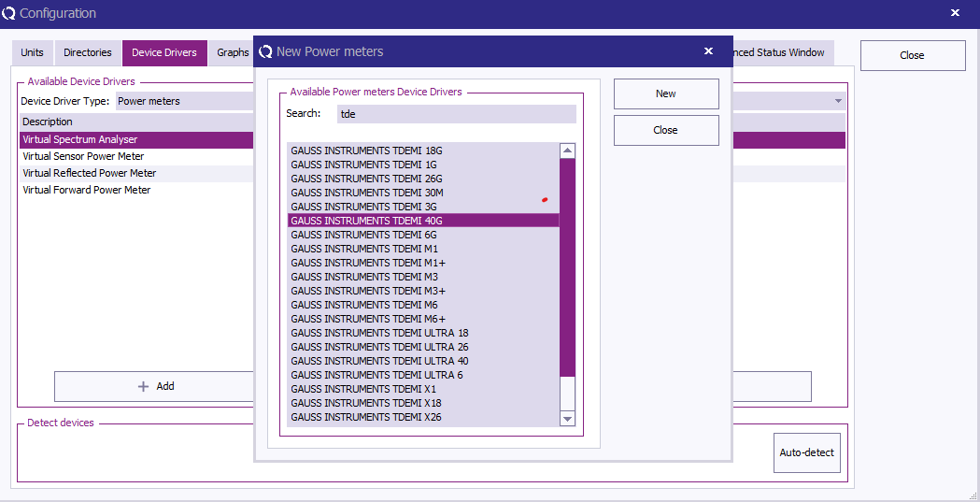Click the New Power meters dialog logo icon
Viewport: 980px width, 502px height.
point(265,51)
